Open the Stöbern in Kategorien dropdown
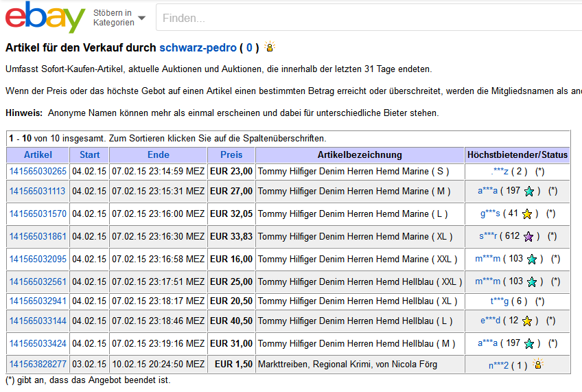 point(119,18)
